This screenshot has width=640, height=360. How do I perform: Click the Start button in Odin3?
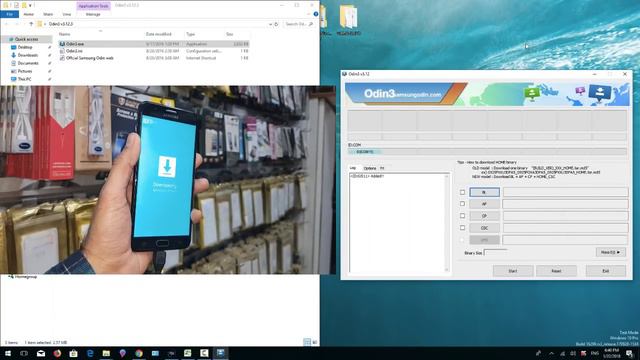[x=513, y=271]
